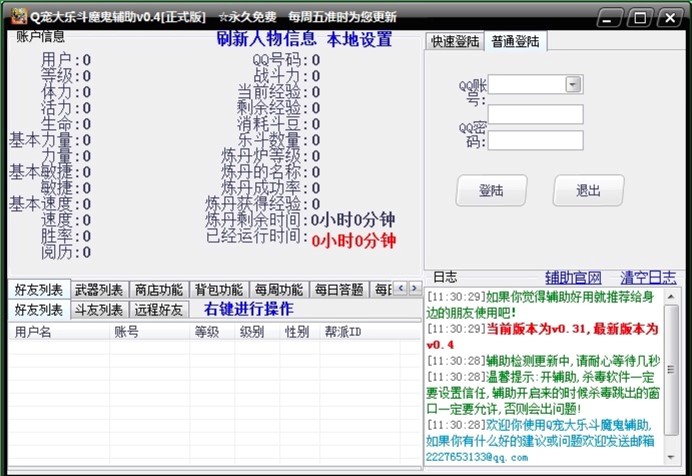Focus the QQ密码 password field

535,140
